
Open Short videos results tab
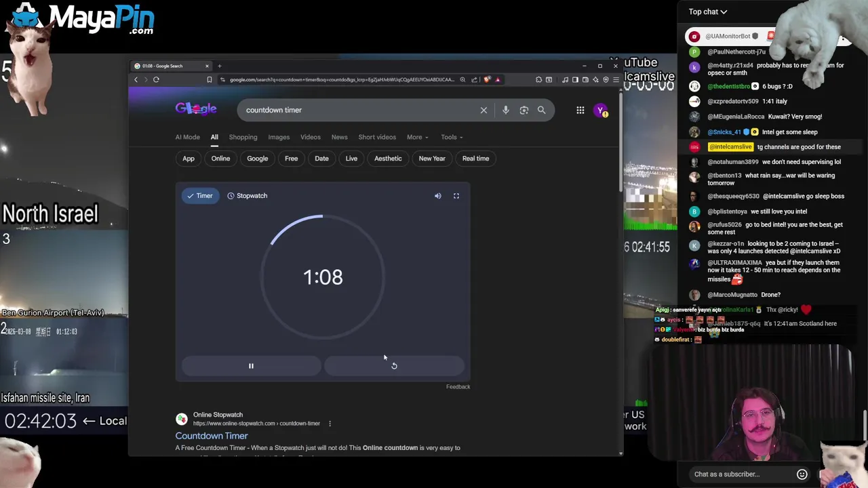pos(377,137)
